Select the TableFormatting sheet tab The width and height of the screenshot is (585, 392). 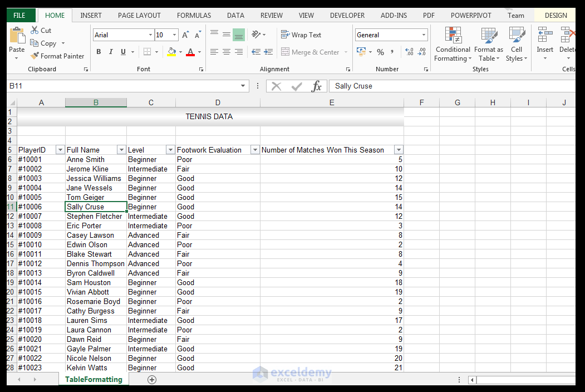(94, 379)
